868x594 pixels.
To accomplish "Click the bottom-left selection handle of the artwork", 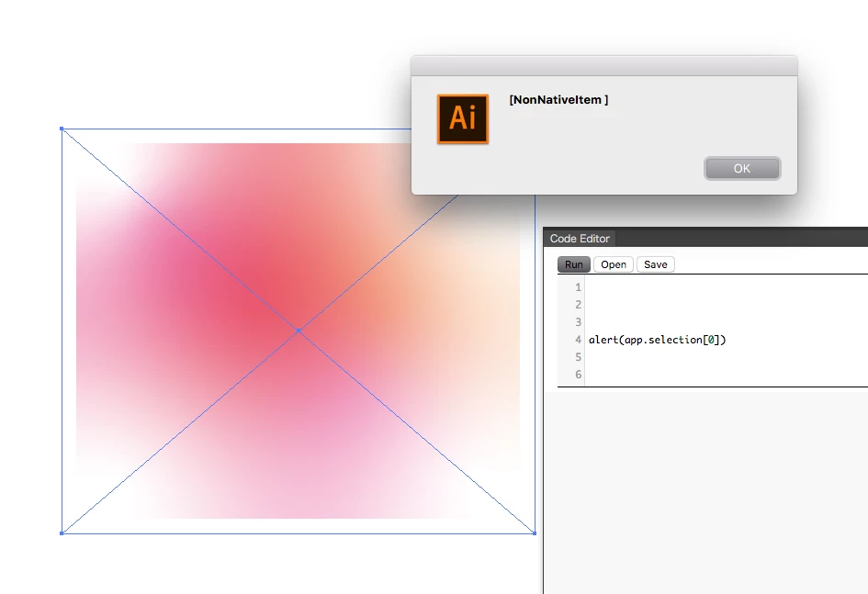I will (62, 533).
